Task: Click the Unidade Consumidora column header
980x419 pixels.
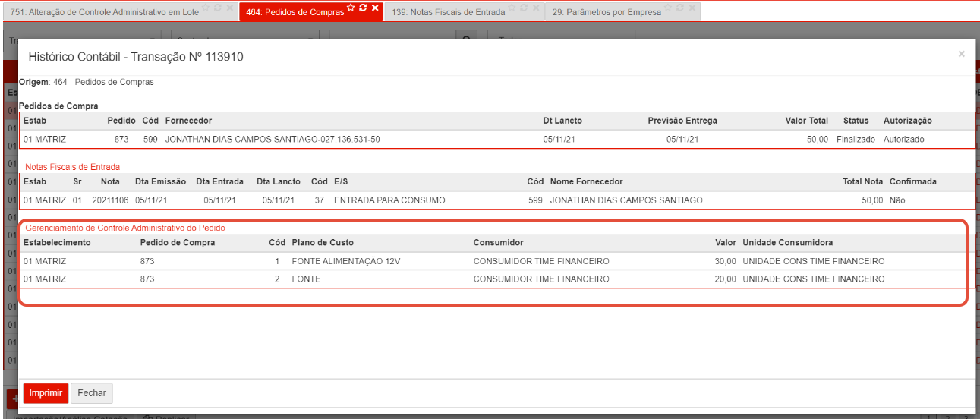Action: tap(788, 243)
